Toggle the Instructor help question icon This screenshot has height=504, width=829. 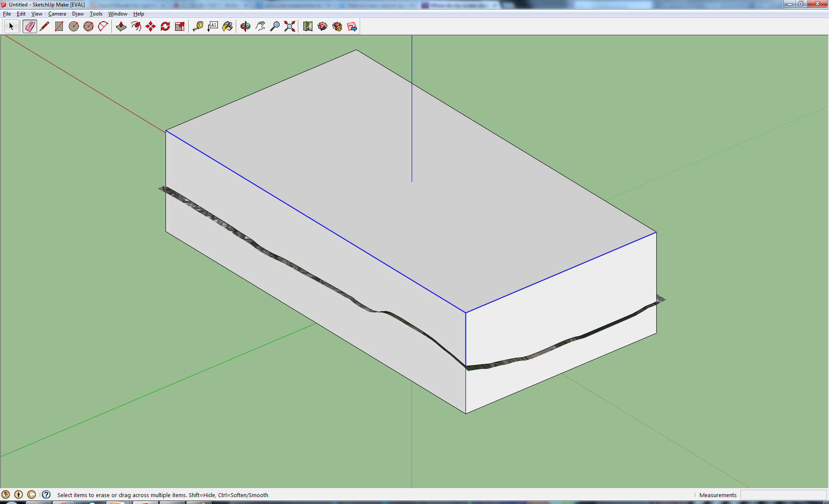coord(46,495)
